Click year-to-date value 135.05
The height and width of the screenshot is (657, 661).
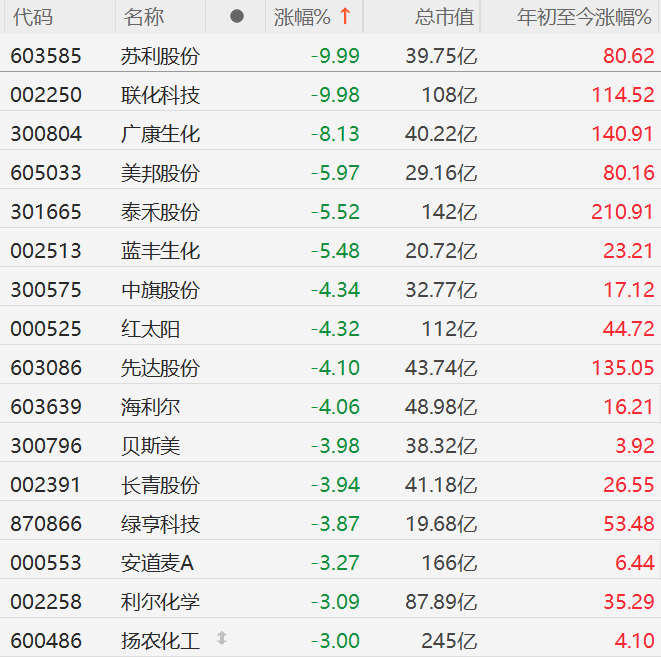[623, 368]
